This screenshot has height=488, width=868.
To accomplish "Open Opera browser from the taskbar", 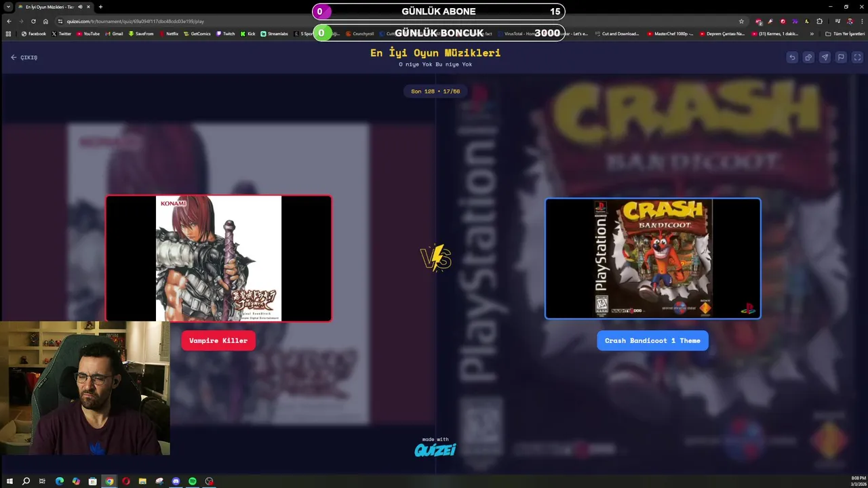I will pos(125,481).
